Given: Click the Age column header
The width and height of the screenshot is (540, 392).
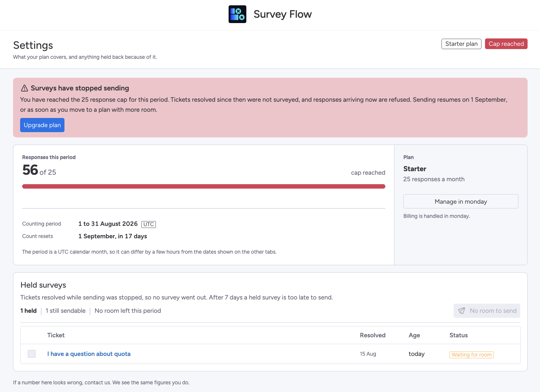Looking at the screenshot, I should coord(414,335).
